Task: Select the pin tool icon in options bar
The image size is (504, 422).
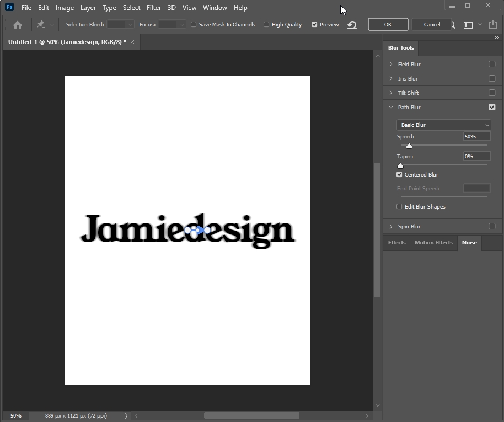Action: tap(41, 24)
